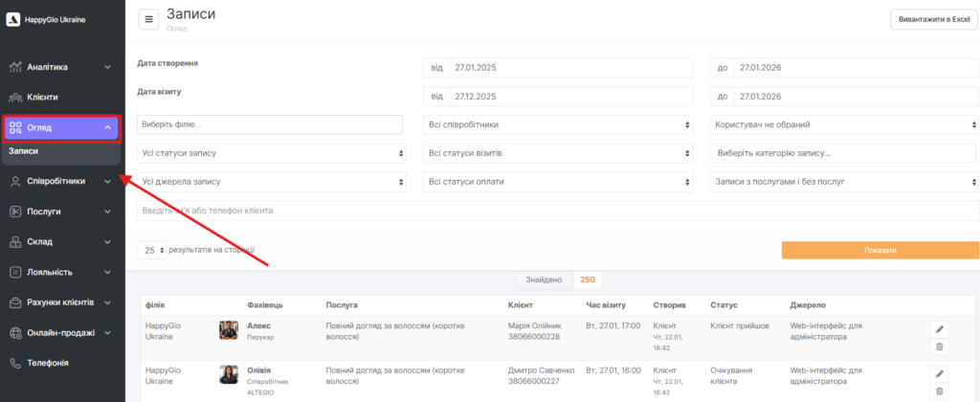980x402 pixels.
Task: Select the Записи submenu item
Action: 24,151
